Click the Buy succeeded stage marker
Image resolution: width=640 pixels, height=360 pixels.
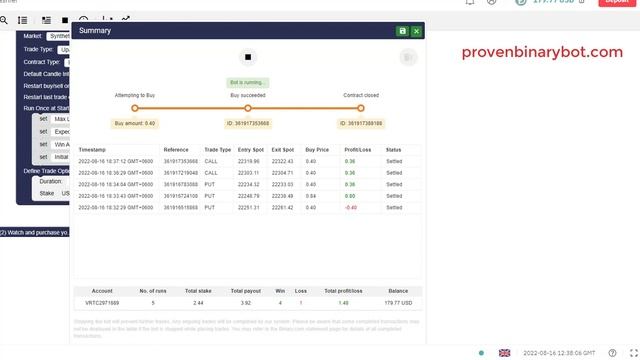coord(248,108)
